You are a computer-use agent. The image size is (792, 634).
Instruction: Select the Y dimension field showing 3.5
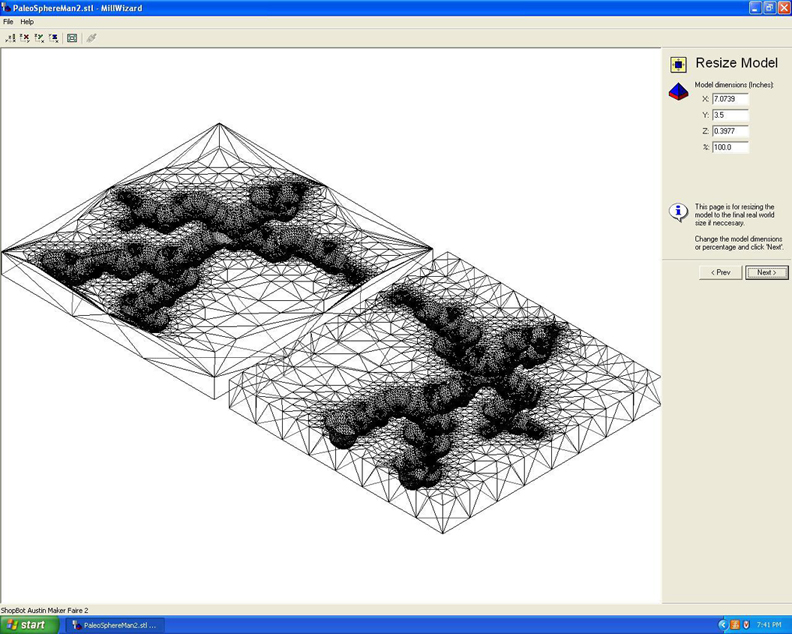click(x=729, y=115)
